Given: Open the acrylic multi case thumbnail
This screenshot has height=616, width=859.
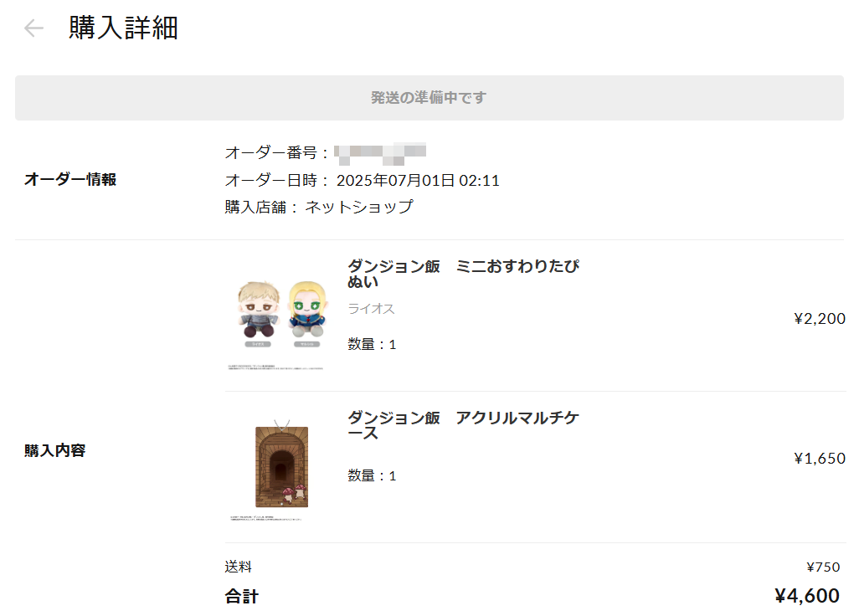Looking at the screenshot, I should (x=281, y=468).
